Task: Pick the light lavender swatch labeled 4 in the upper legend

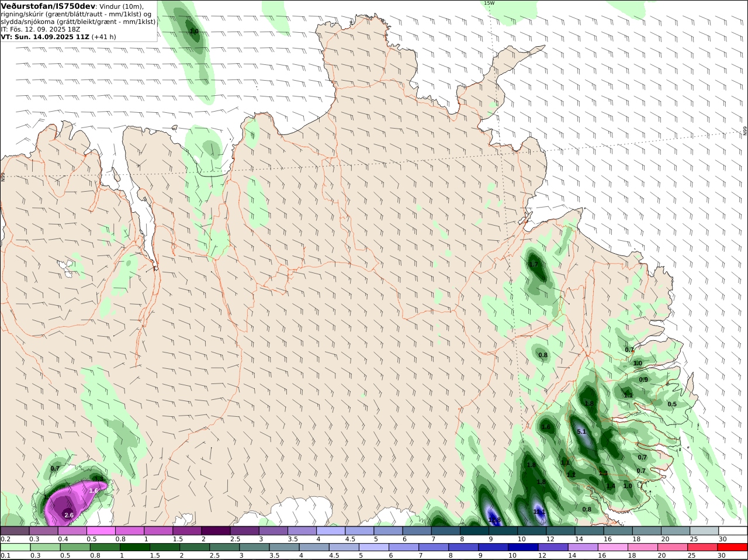Action: click(331, 530)
